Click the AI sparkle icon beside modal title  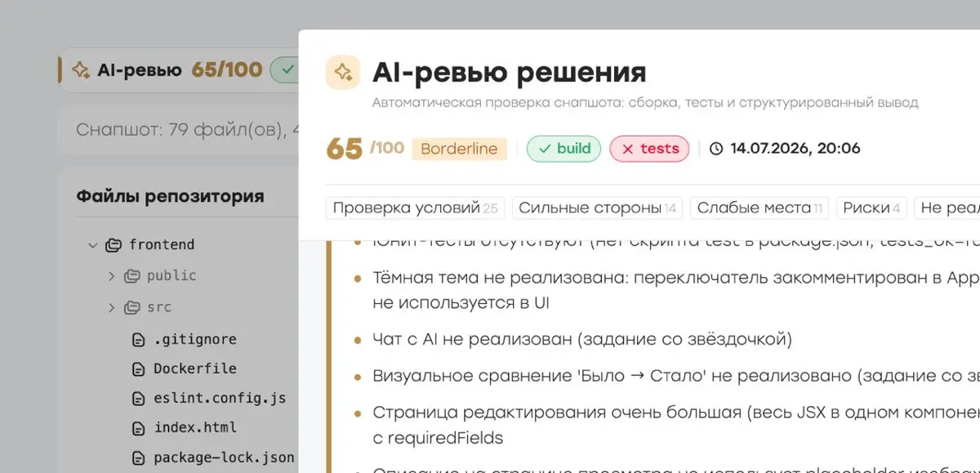point(343,72)
